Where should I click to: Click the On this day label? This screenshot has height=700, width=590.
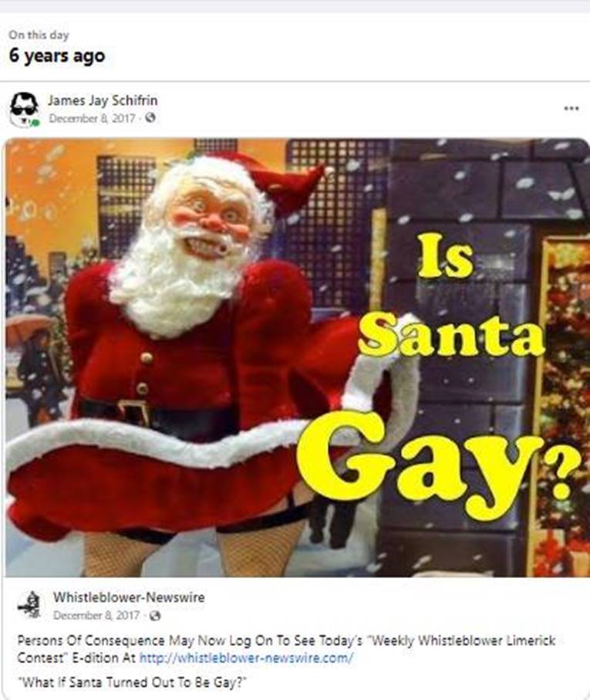[39, 35]
